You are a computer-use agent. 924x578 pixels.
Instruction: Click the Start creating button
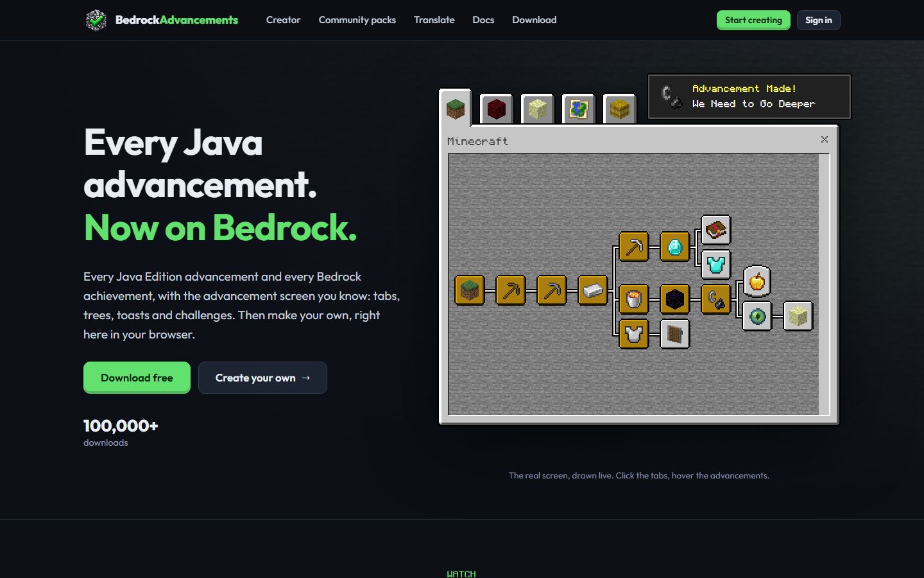(753, 20)
